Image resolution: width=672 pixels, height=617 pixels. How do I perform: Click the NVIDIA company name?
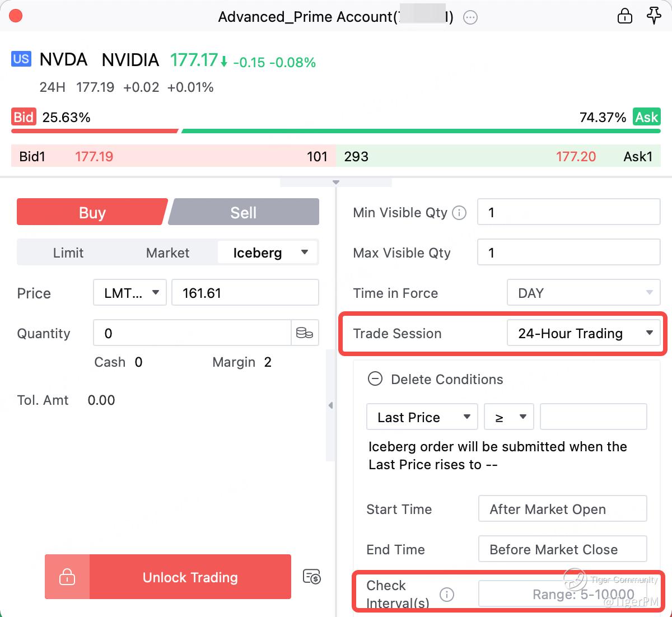[130, 59]
